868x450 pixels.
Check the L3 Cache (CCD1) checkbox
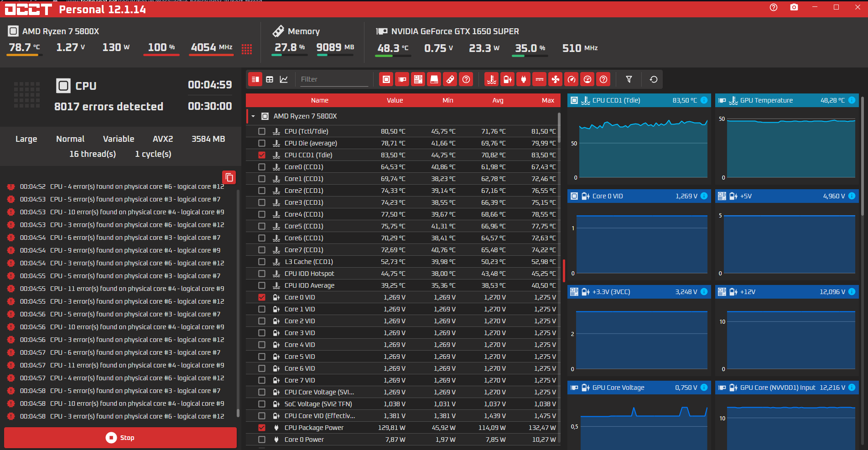(262, 262)
